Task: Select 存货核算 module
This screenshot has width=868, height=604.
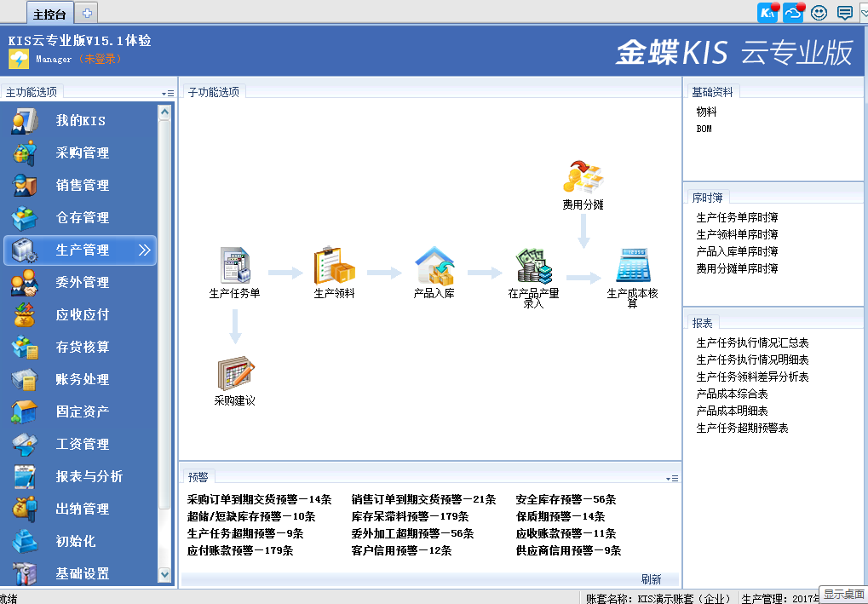Action: coord(80,347)
